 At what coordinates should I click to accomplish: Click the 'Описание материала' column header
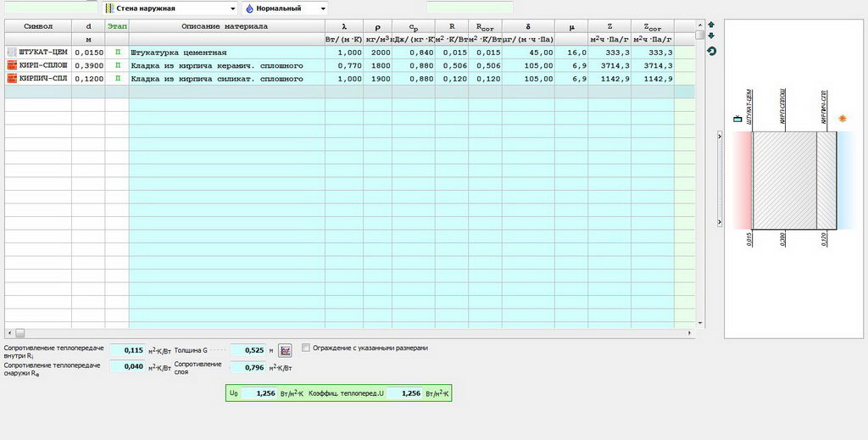tap(225, 26)
